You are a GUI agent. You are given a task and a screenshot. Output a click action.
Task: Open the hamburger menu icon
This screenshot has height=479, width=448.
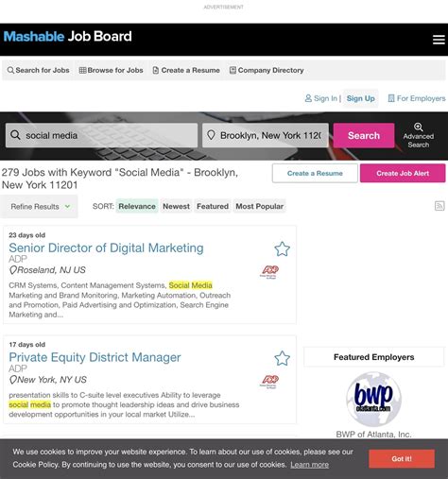point(439,40)
